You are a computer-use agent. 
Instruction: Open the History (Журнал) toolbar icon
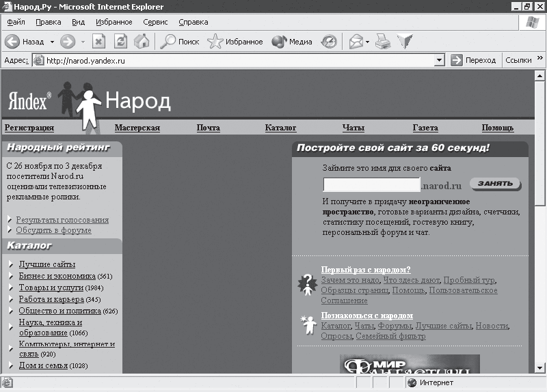coord(329,42)
